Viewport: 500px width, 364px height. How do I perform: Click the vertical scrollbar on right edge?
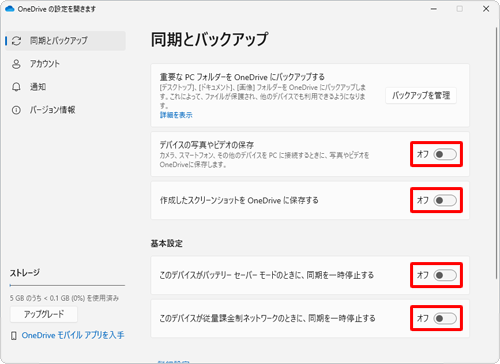497,153
